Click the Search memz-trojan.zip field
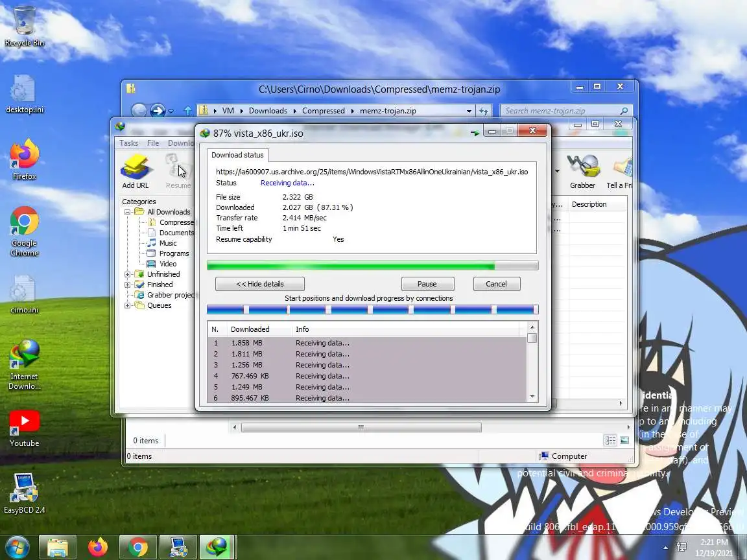747x560 pixels. click(566, 110)
